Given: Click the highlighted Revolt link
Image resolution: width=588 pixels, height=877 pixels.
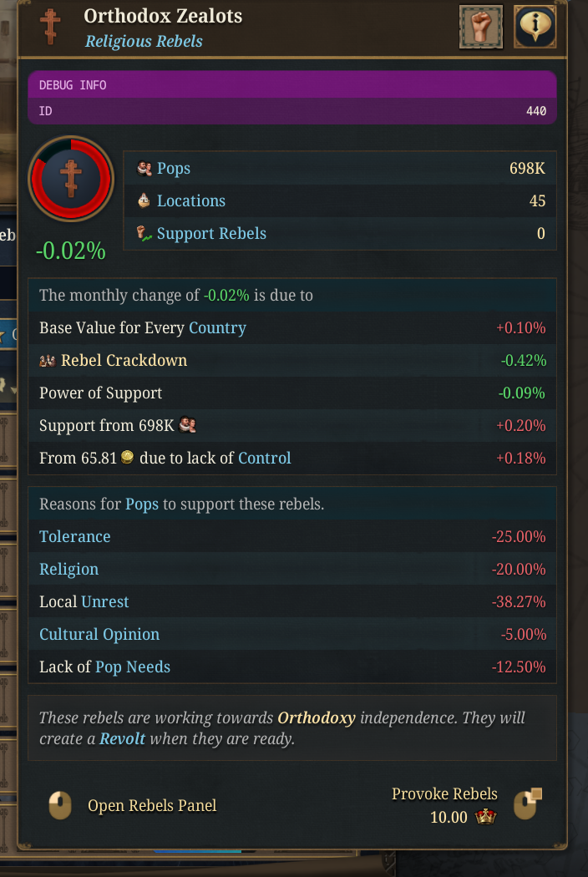Looking at the screenshot, I should [122, 740].
